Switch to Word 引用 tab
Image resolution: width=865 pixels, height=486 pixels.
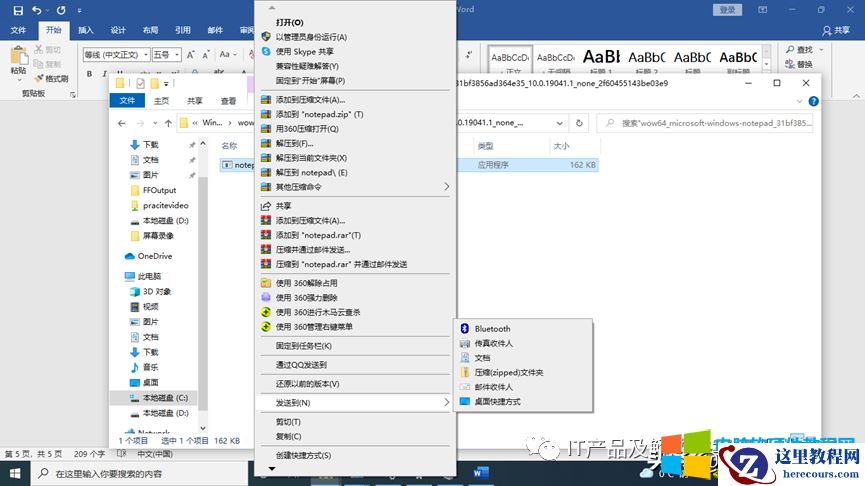pos(183,30)
